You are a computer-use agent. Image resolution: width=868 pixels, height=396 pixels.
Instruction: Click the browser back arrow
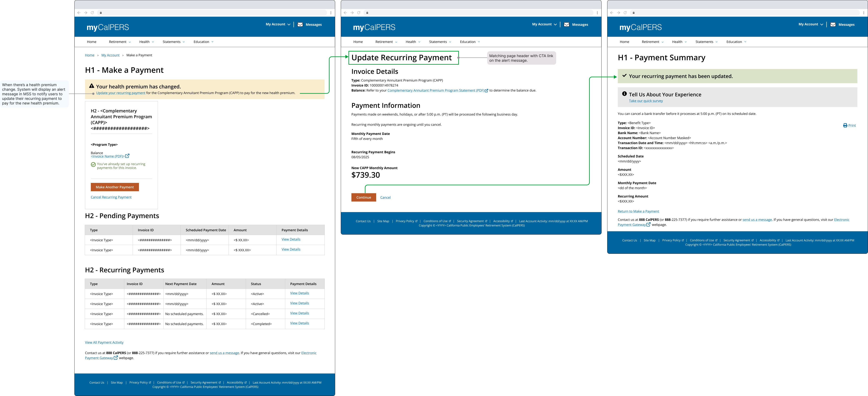point(79,13)
